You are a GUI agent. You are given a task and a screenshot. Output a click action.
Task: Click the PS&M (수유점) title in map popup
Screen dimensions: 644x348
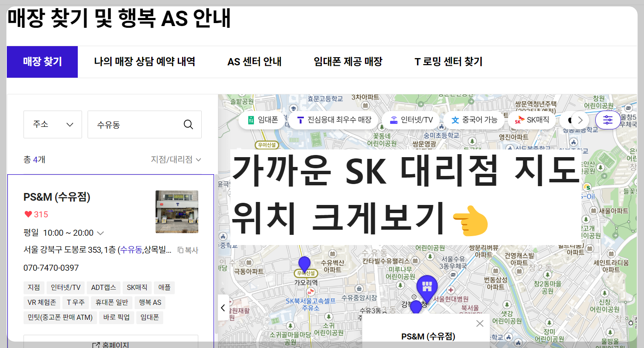pos(428,336)
